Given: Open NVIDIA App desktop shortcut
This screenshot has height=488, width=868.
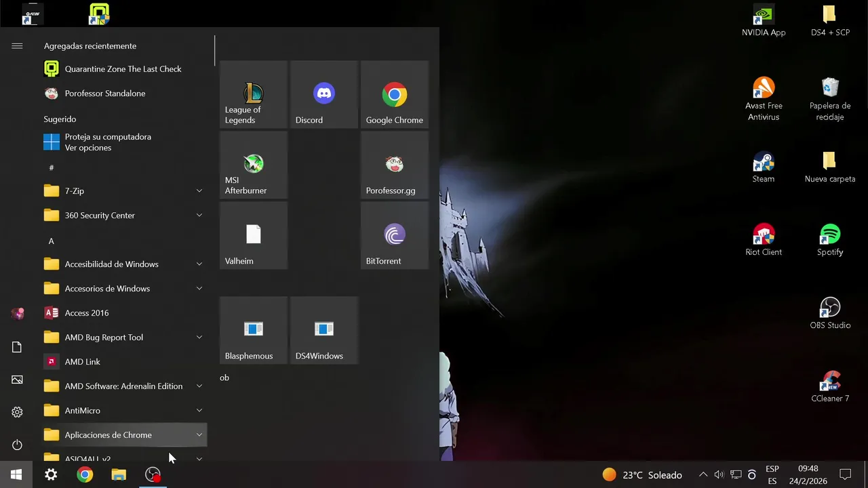Looking at the screenshot, I should click(x=764, y=20).
